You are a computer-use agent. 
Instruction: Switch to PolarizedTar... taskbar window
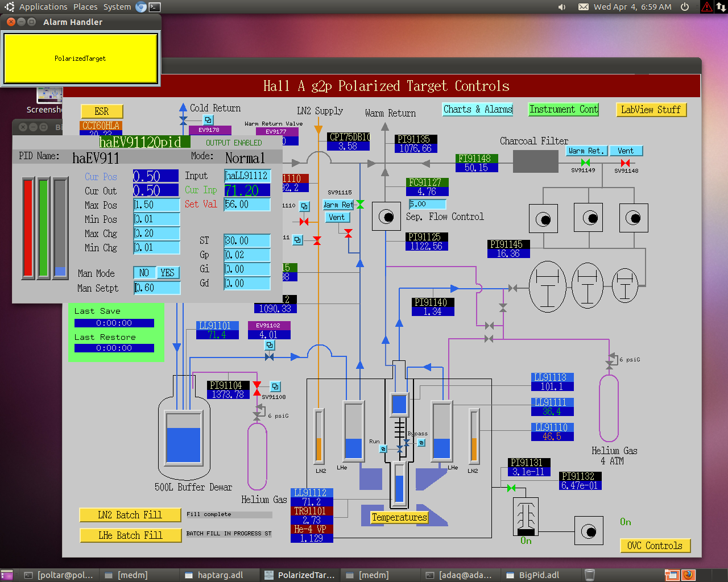click(x=300, y=575)
